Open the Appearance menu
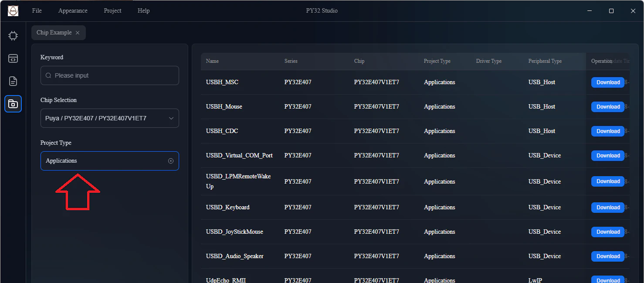The height and width of the screenshot is (283, 644). 73,11
